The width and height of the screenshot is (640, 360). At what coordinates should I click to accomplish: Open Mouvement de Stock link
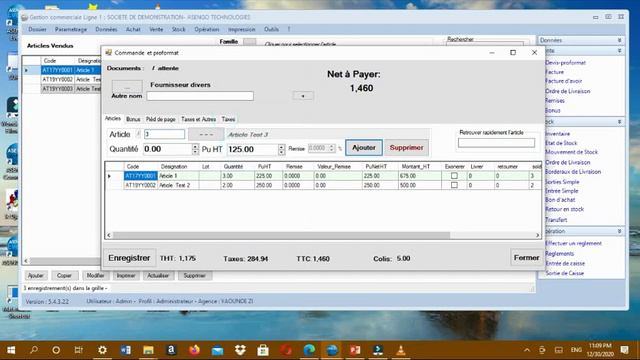[x=571, y=152]
